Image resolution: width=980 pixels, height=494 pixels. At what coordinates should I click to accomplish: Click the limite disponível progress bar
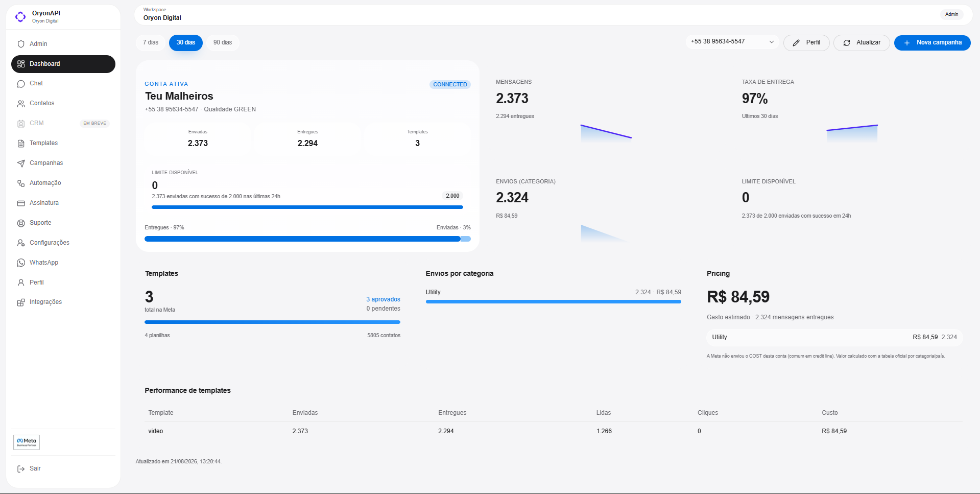tap(307, 207)
